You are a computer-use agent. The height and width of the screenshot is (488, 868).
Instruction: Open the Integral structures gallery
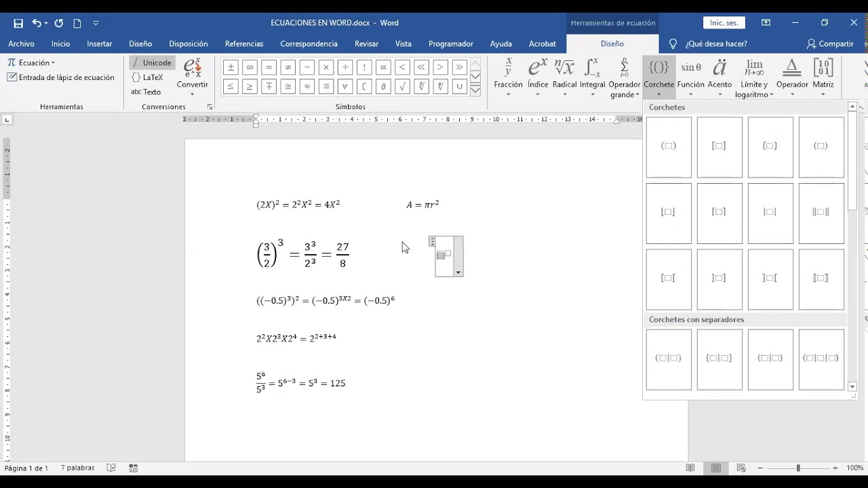593,77
